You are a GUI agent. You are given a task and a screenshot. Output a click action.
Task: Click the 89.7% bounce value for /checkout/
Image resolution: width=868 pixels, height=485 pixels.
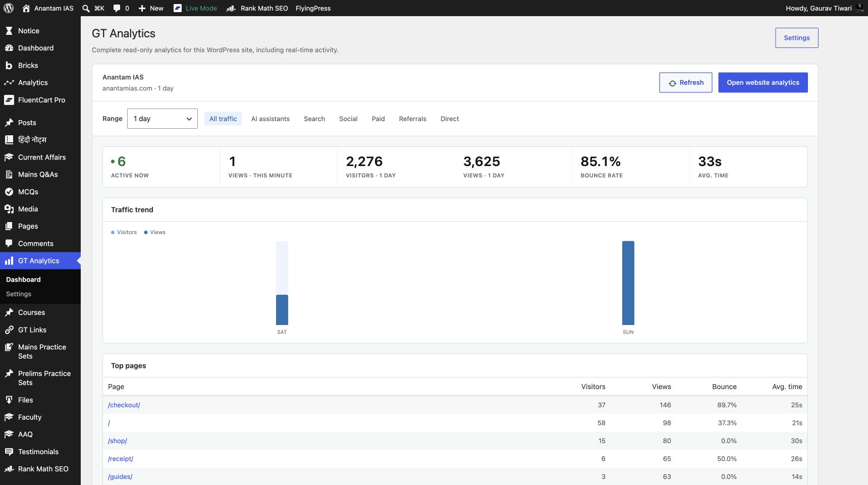coord(727,405)
